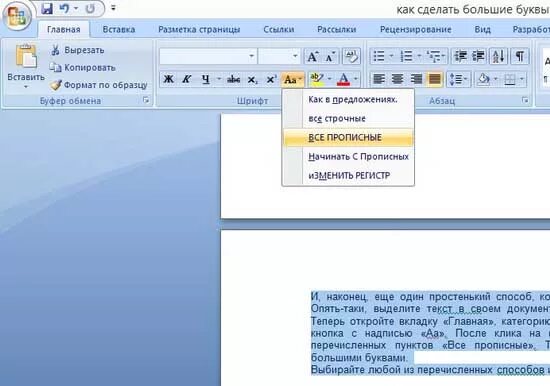Copy selection with Копировать

(x=82, y=67)
